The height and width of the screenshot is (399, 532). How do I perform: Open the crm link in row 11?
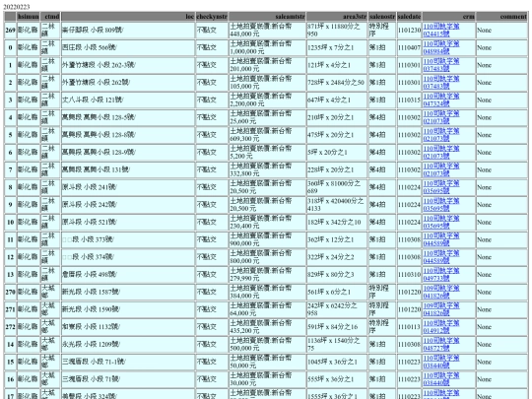(x=440, y=239)
